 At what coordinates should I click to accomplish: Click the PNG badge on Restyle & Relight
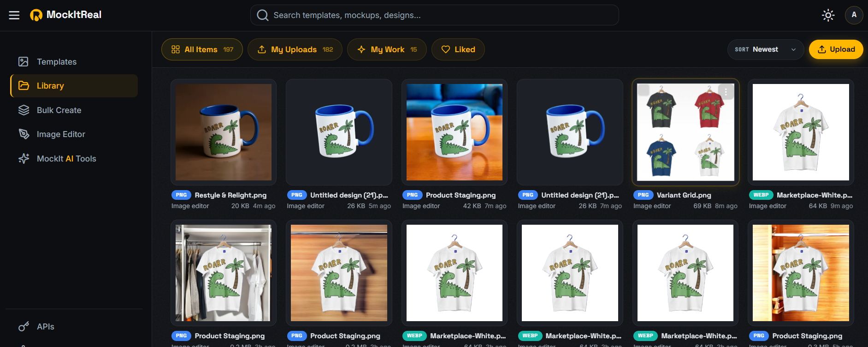[x=181, y=195]
